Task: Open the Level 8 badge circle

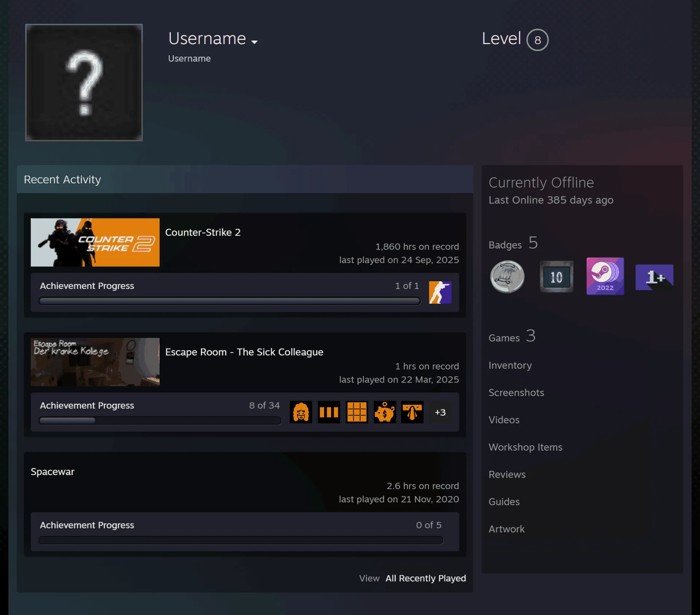Action: pos(537,40)
